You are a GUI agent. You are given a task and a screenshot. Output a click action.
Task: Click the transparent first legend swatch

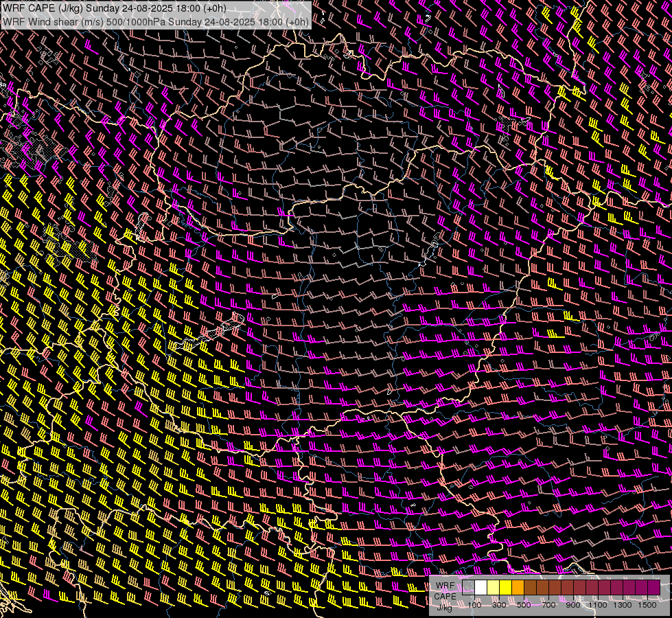468,587
